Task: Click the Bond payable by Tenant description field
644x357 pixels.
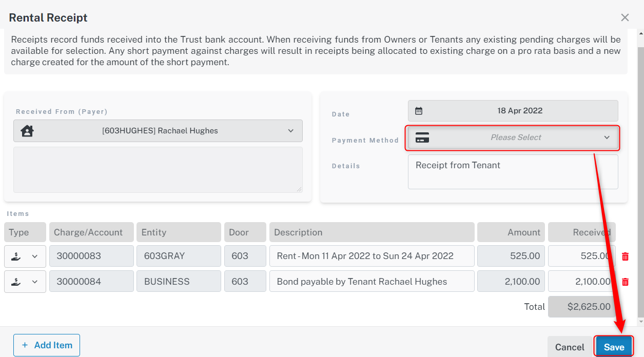Action: (372, 282)
